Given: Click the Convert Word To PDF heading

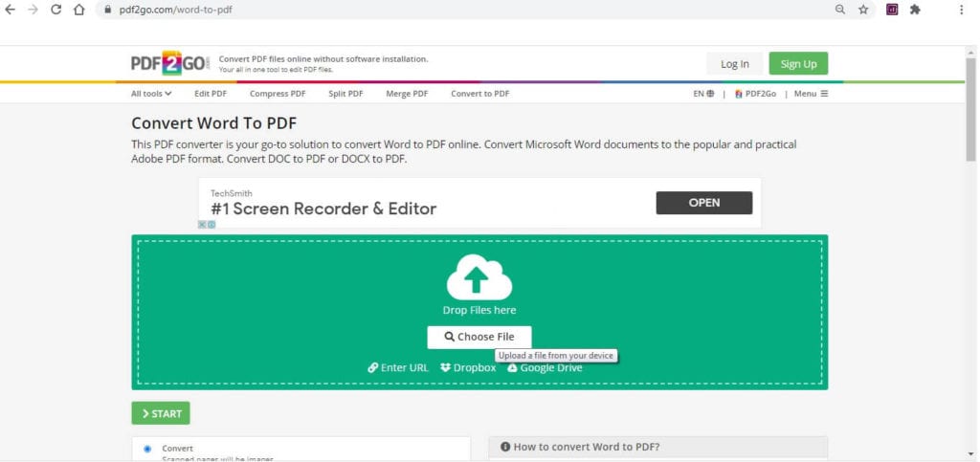Looking at the screenshot, I should pos(213,123).
